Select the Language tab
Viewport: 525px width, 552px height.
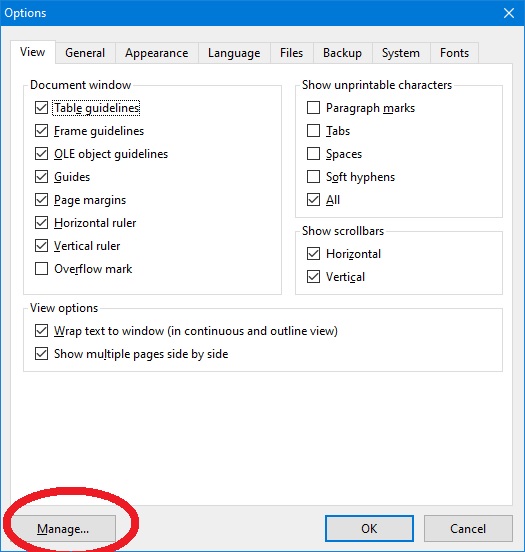(234, 53)
